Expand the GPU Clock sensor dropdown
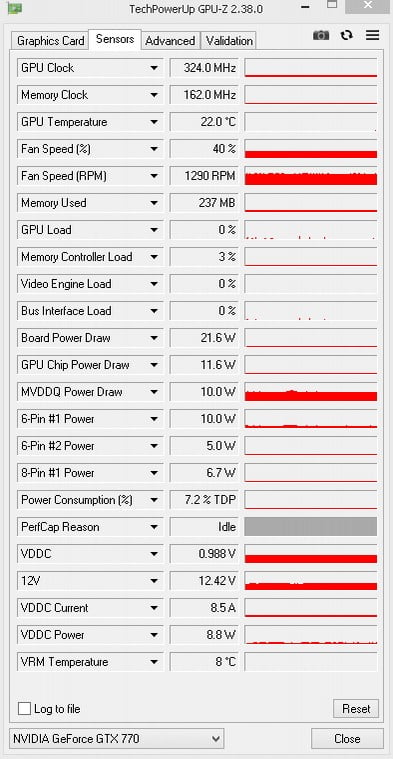Image resolution: width=393 pixels, height=759 pixels. (154, 68)
